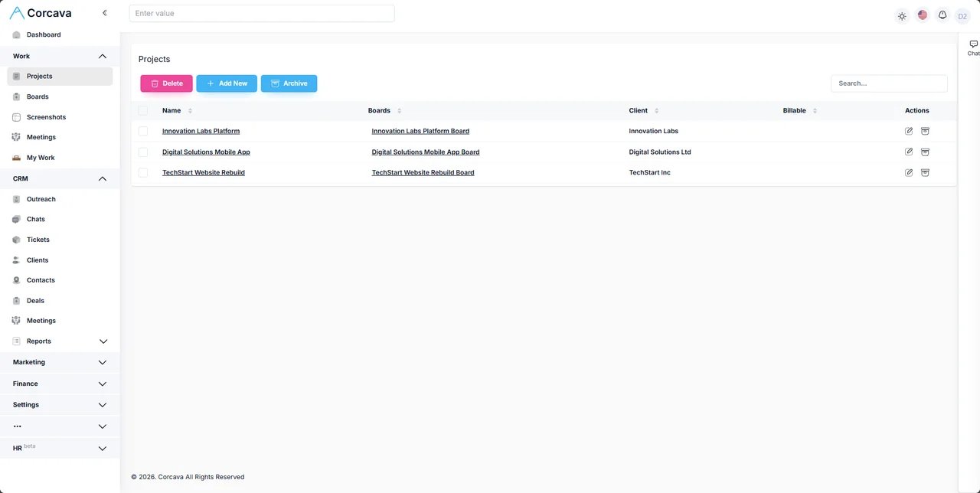Viewport: 980px width, 493px height.
Task: Collapse the CRM section
Action: (x=103, y=178)
